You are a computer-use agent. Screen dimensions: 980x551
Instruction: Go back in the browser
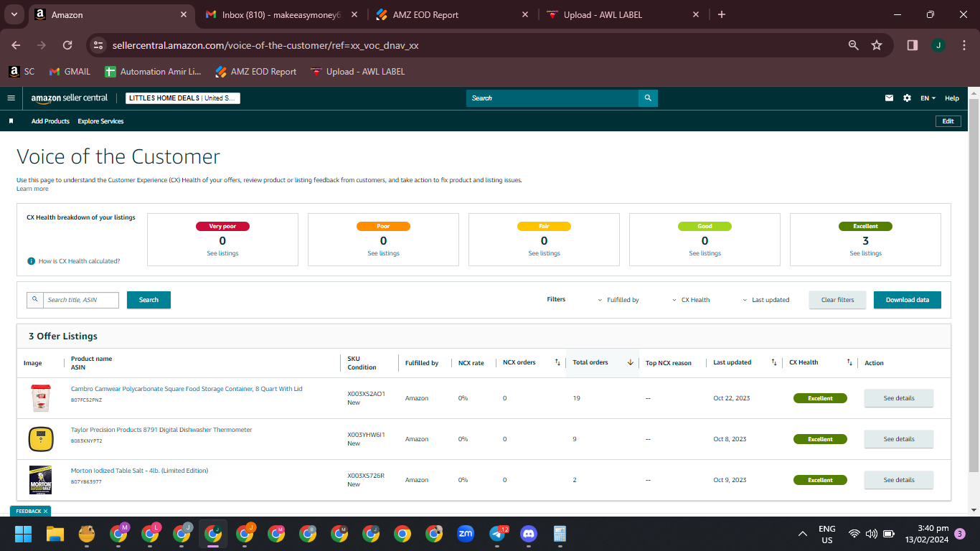tap(16, 45)
